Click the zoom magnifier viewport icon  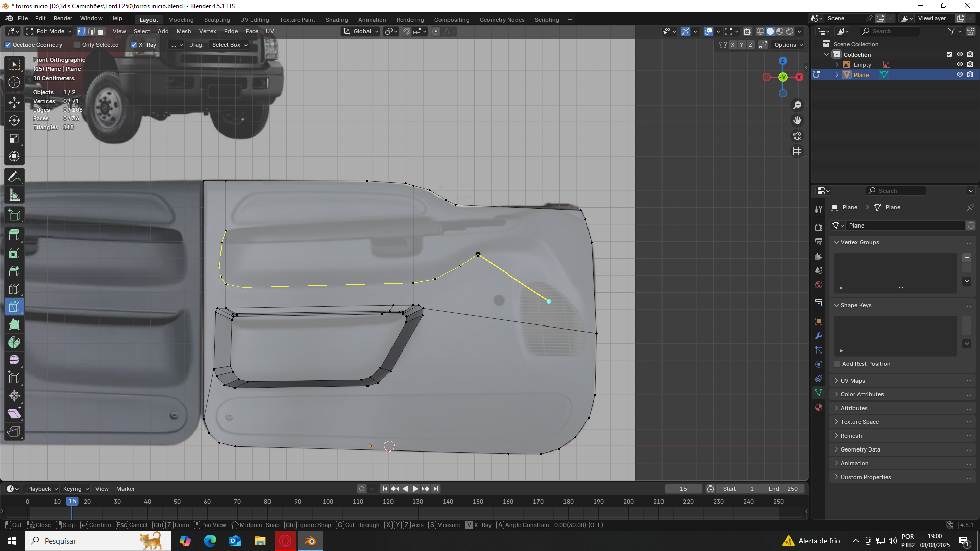[x=797, y=105]
